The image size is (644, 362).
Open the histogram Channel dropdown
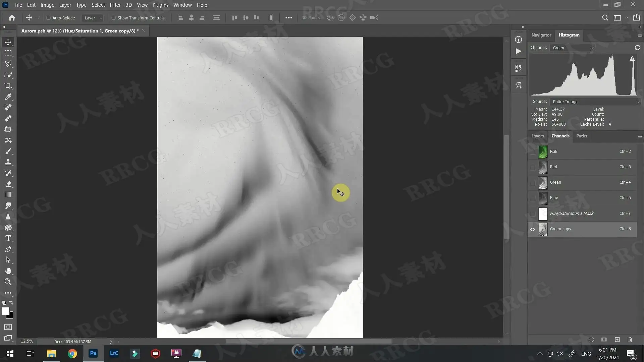572,48
